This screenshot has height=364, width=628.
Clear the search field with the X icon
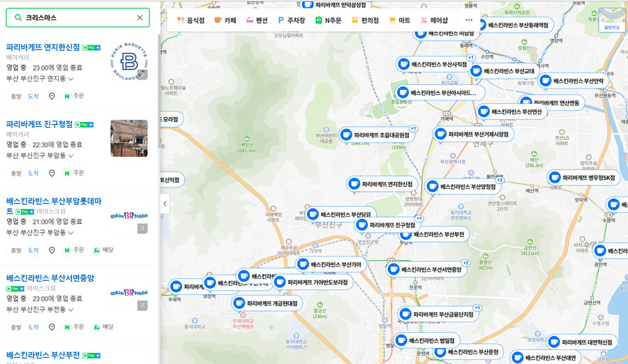[140, 17]
